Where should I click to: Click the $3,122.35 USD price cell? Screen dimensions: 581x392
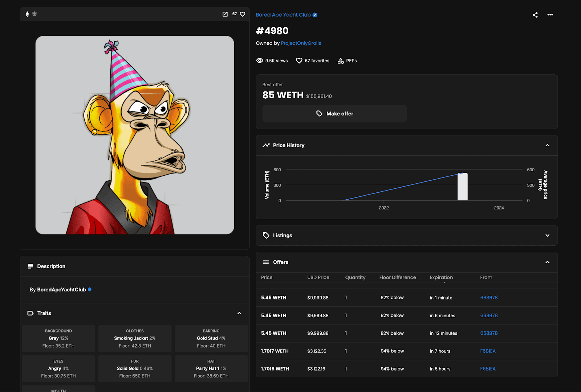coord(317,351)
